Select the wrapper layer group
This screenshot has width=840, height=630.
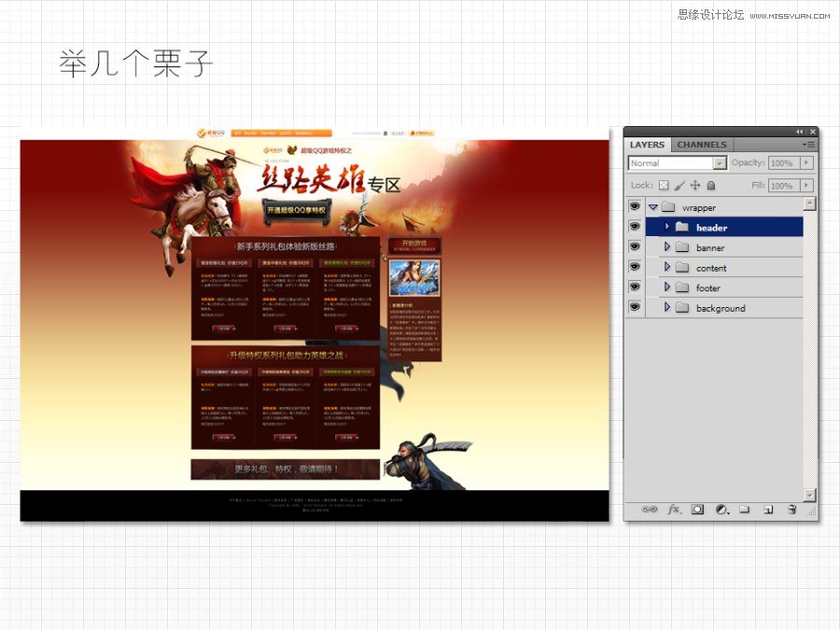click(724, 207)
